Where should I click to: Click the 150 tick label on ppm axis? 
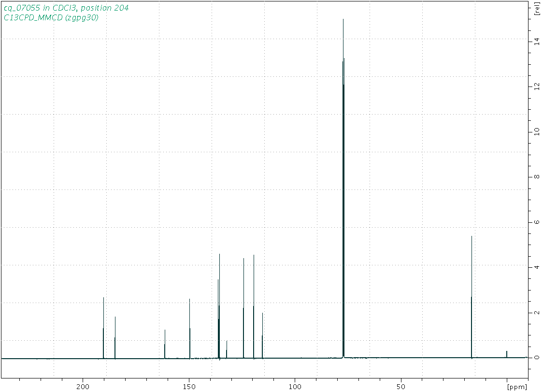coord(189,387)
